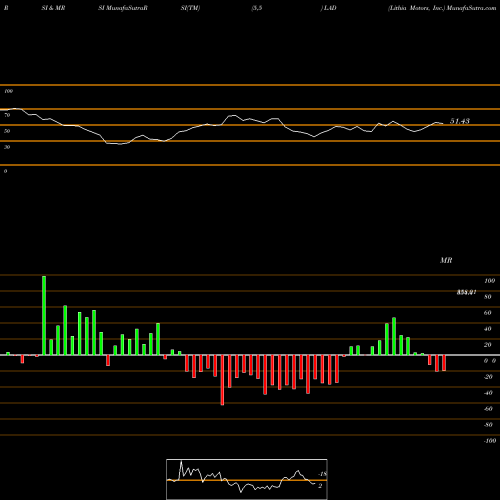Viewport: 500px width, 500px height.
Task: Click the last red bar at the histogram's right end
Action: (x=444, y=363)
